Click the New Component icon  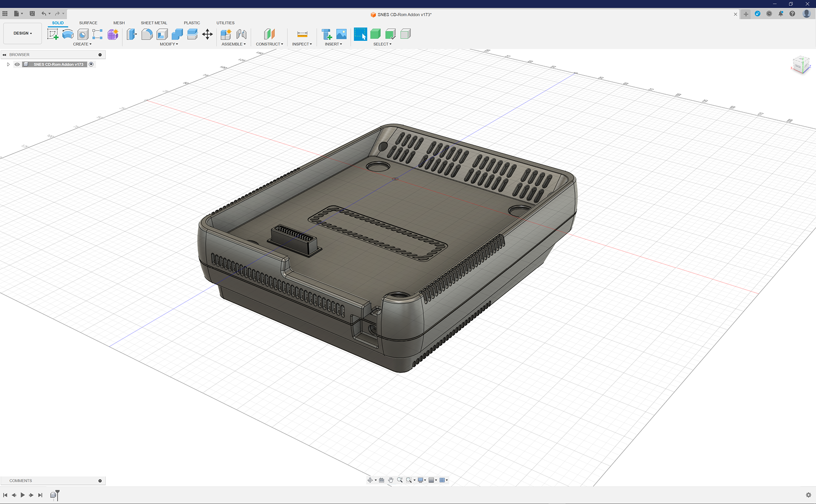click(x=226, y=34)
